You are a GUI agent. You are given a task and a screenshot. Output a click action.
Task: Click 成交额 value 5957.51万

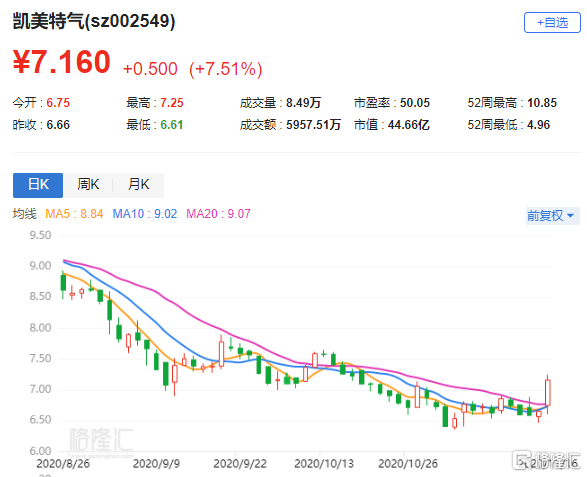pyautogui.click(x=313, y=125)
